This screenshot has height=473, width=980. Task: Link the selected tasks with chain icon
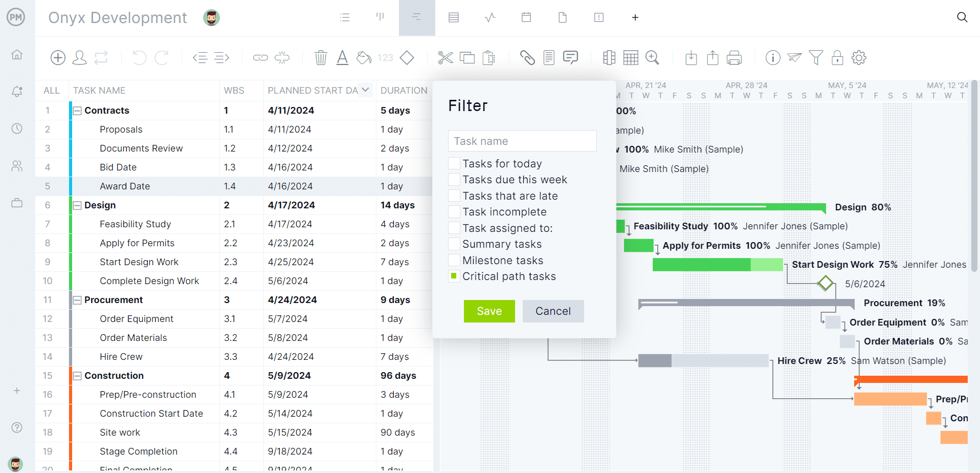tap(260, 57)
